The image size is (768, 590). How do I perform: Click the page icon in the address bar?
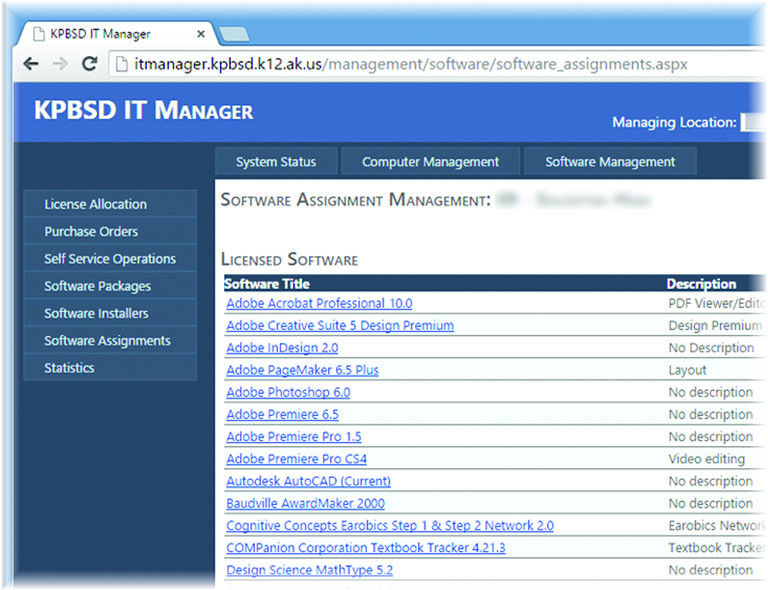121,64
